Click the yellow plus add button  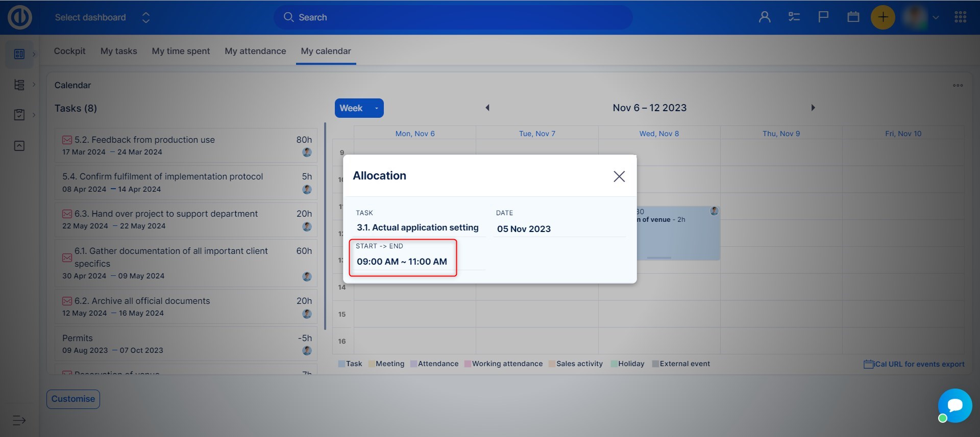tap(883, 17)
